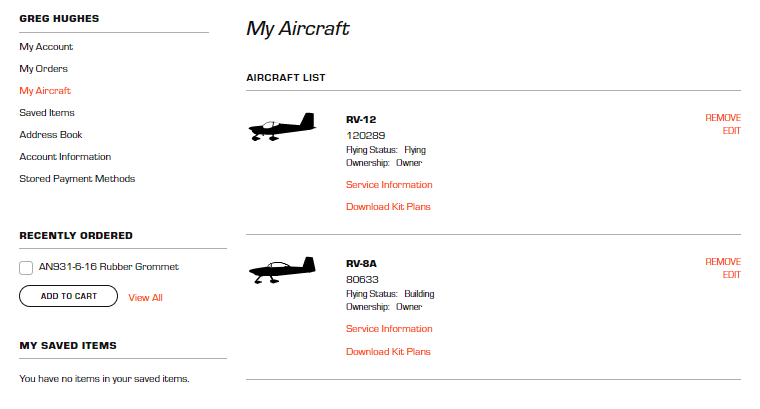Image resolution: width=760 pixels, height=409 pixels.
Task: Select My Aircraft in sidebar
Action: (x=45, y=91)
